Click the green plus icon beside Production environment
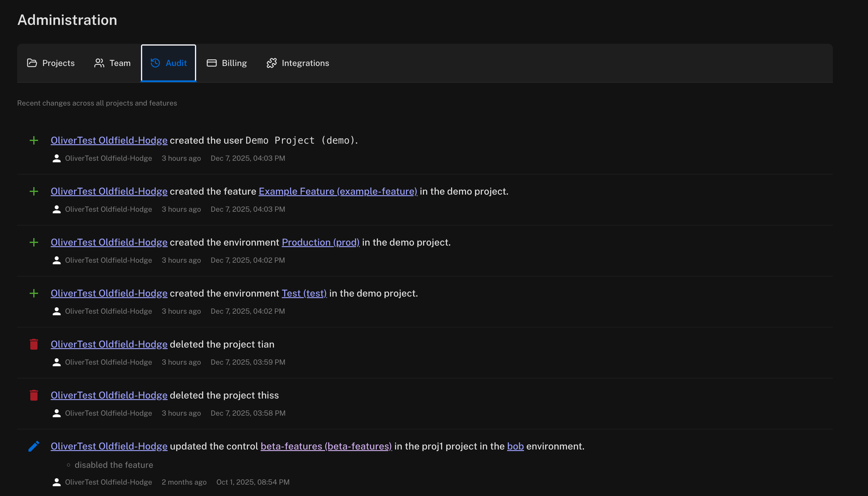Image resolution: width=868 pixels, height=496 pixels. [x=34, y=243]
